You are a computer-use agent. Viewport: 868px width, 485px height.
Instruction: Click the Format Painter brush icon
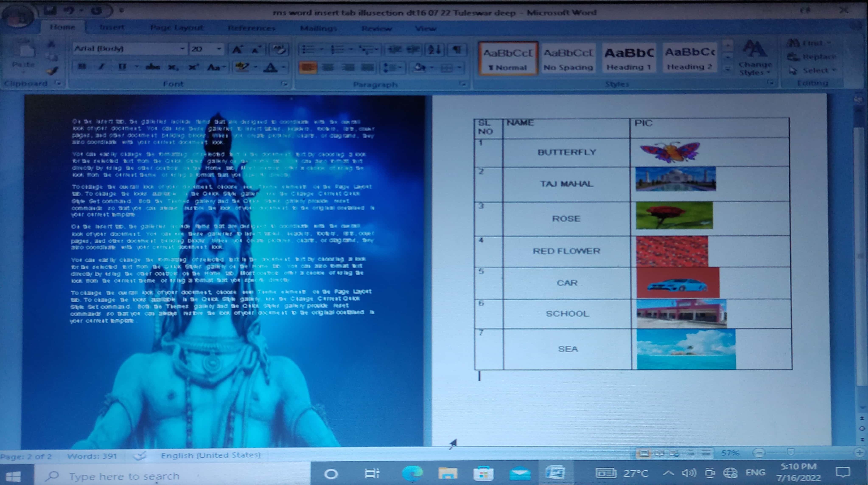coord(52,70)
